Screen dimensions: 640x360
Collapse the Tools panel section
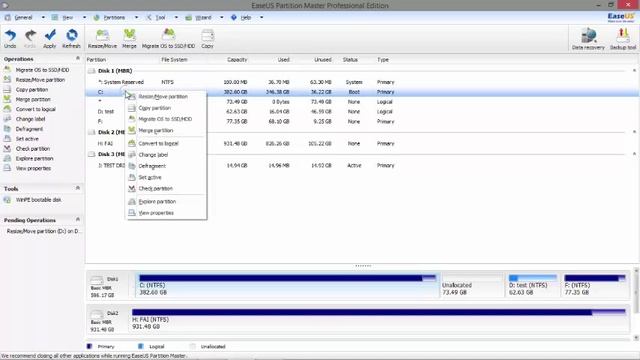point(78,188)
